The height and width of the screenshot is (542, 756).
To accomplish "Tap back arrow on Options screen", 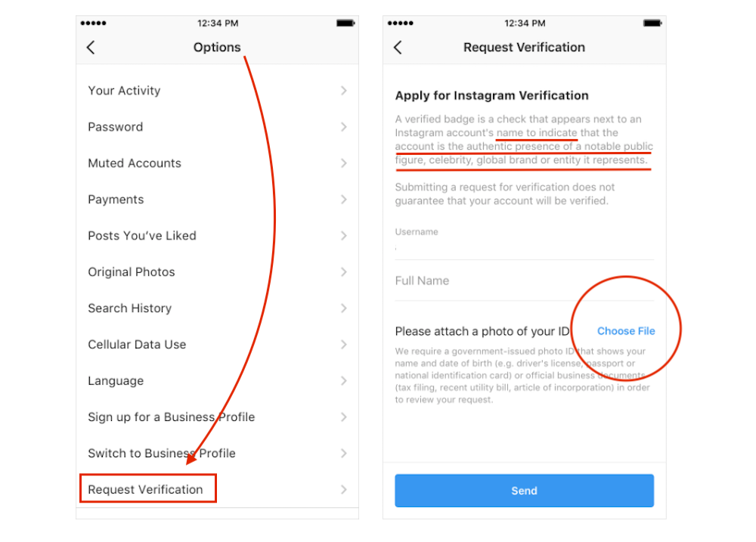I will click(91, 48).
